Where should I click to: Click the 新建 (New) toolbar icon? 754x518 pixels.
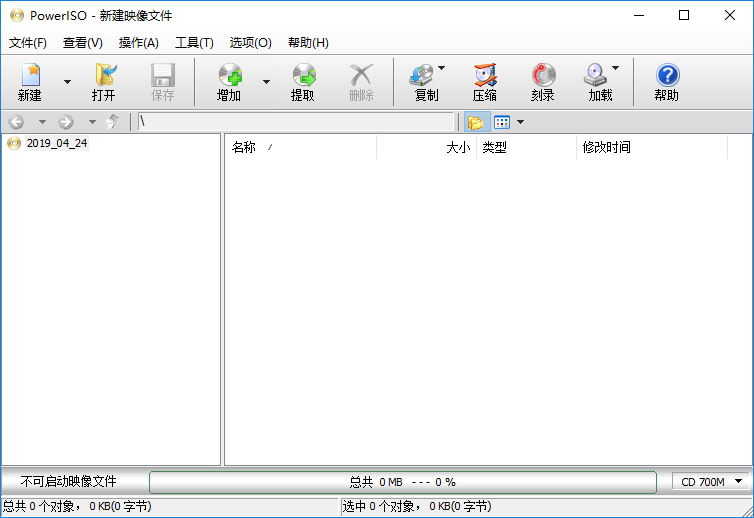click(x=29, y=81)
